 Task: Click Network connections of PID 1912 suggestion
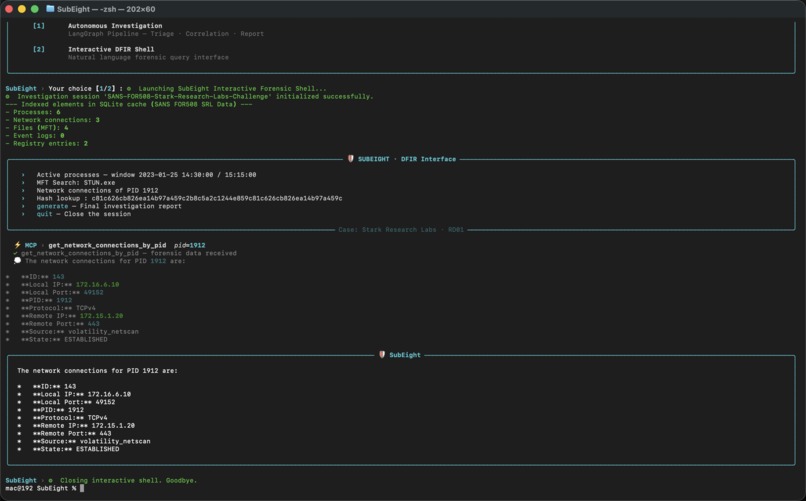tap(97, 190)
